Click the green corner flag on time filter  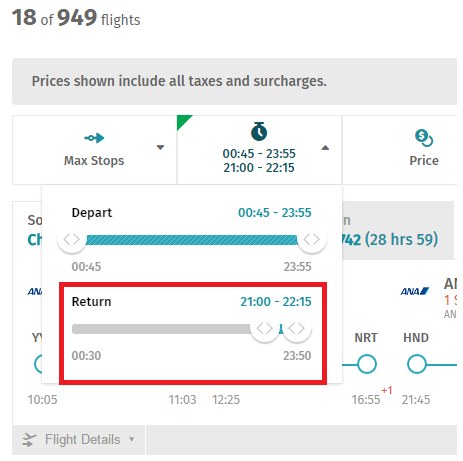pyautogui.click(x=183, y=121)
